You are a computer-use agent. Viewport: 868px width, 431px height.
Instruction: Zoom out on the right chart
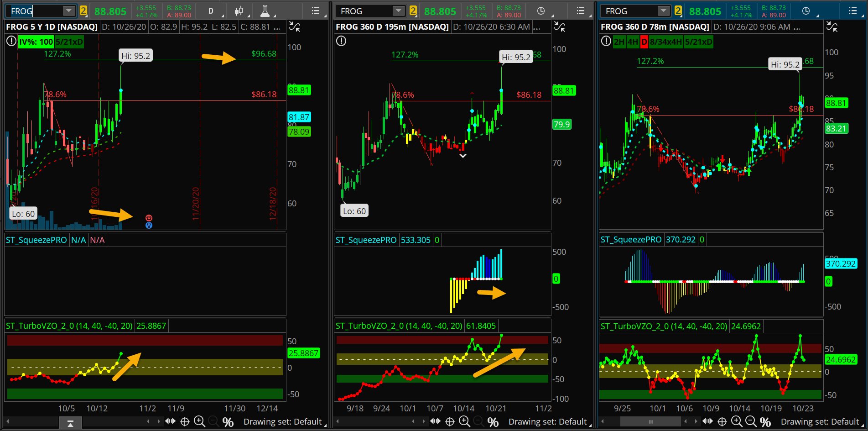(751, 421)
